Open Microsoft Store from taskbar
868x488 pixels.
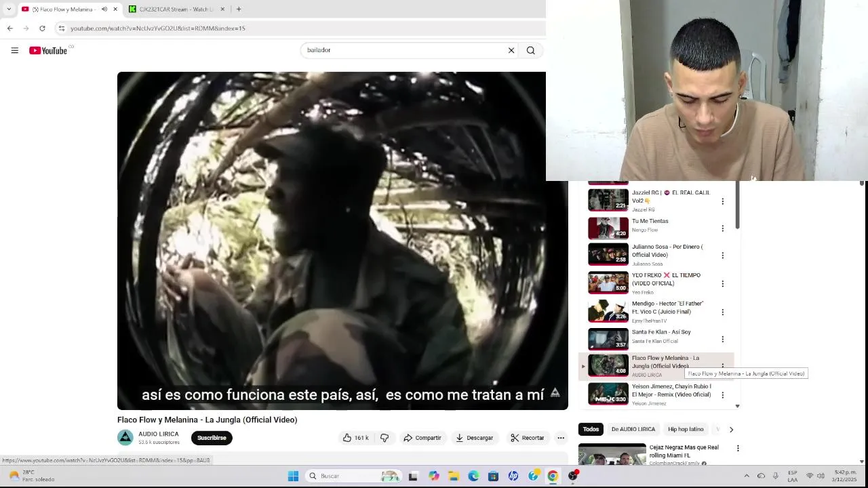point(493,476)
